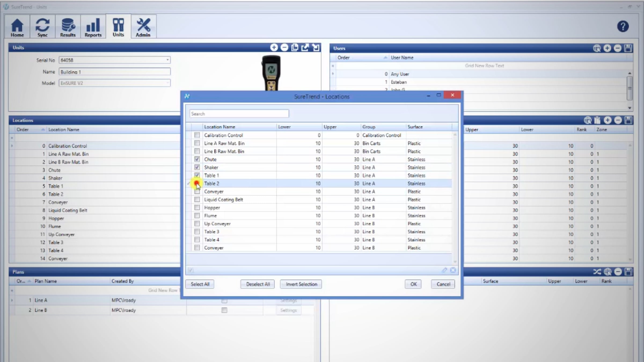Toggle the Line B plan checkbox
The image size is (644, 362).
[x=224, y=310]
